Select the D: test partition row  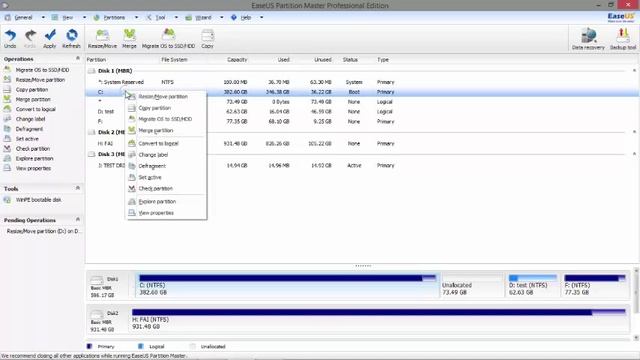point(361,111)
